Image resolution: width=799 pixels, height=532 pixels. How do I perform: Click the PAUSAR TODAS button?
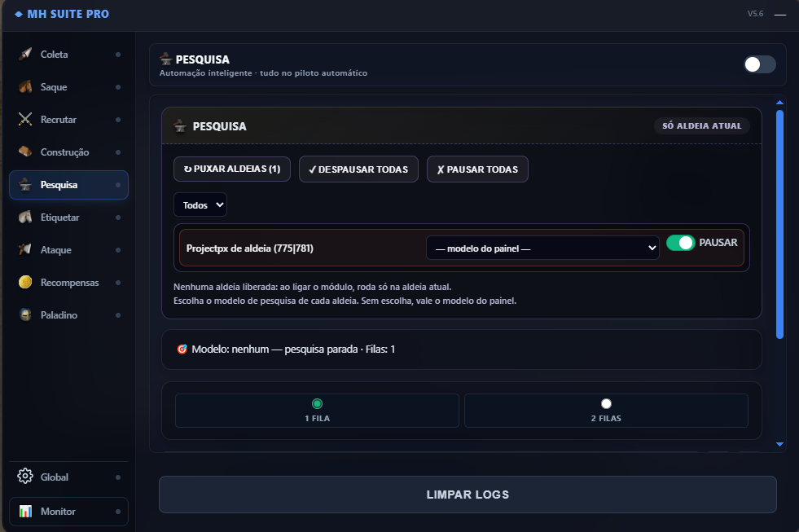(477, 169)
